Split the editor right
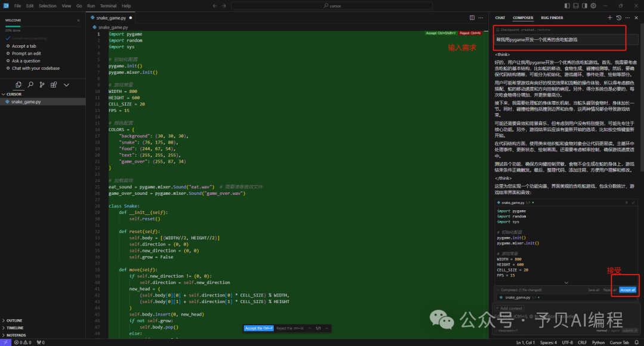This screenshot has width=644, height=346. pos(472,18)
